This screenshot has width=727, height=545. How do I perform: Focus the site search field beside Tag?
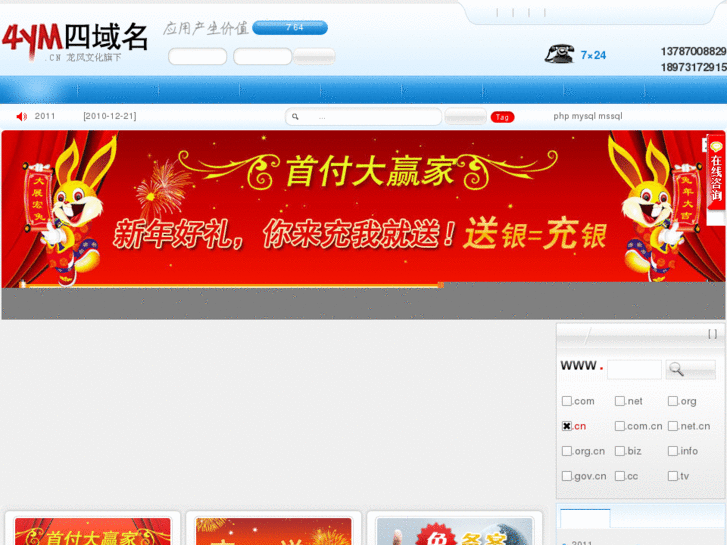click(x=363, y=116)
